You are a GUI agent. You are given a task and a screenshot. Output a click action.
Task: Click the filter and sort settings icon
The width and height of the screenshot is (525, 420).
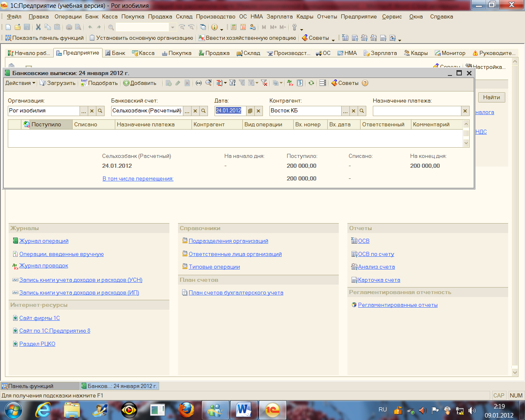(x=233, y=83)
